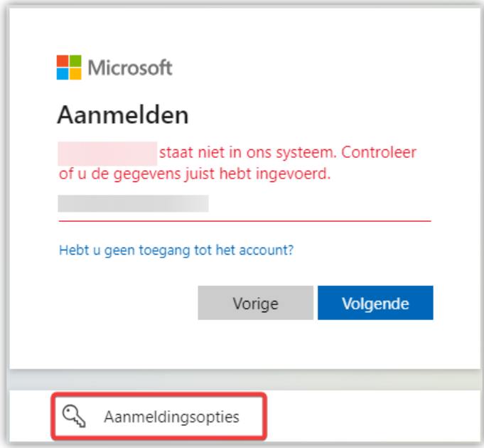Click the blue square of the Microsoft logo

[x=63, y=74]
